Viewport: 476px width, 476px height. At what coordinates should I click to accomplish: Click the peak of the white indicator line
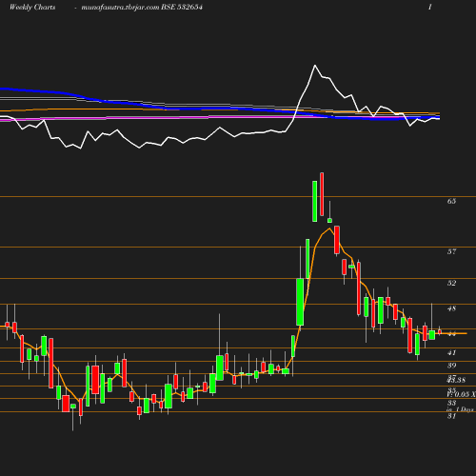[x=315, y=66]
